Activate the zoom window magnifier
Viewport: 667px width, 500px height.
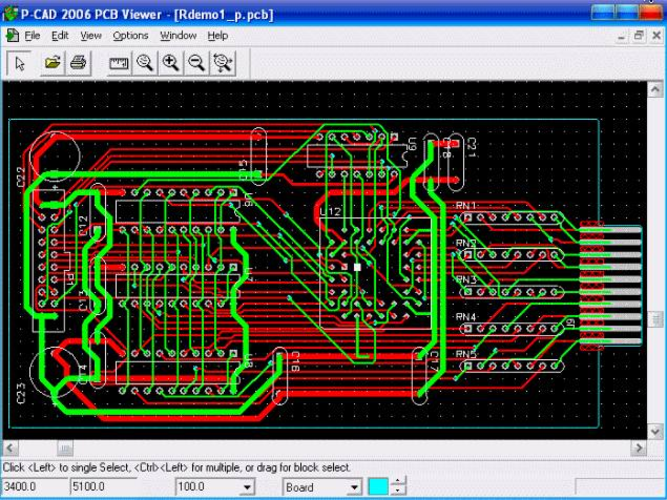(x=145, y=63)
